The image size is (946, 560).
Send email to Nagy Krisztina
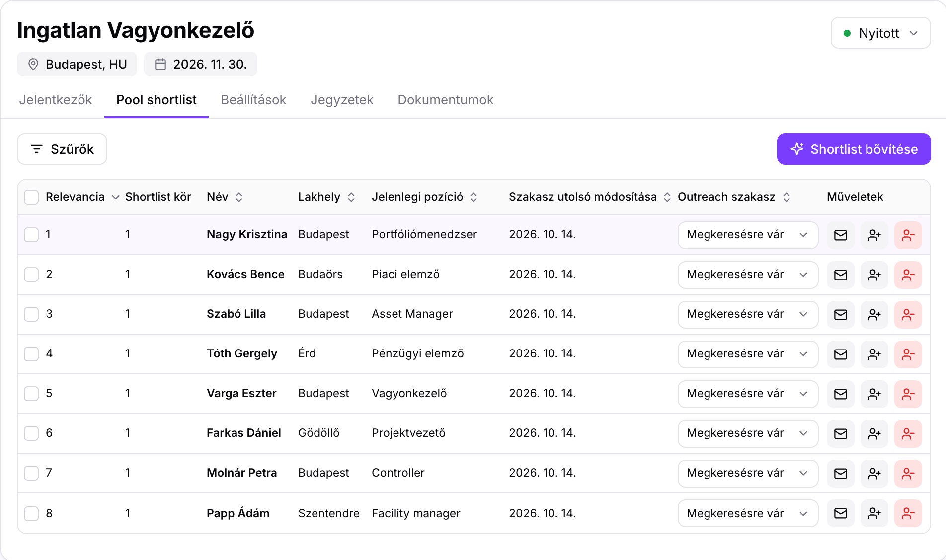[840, 235]
